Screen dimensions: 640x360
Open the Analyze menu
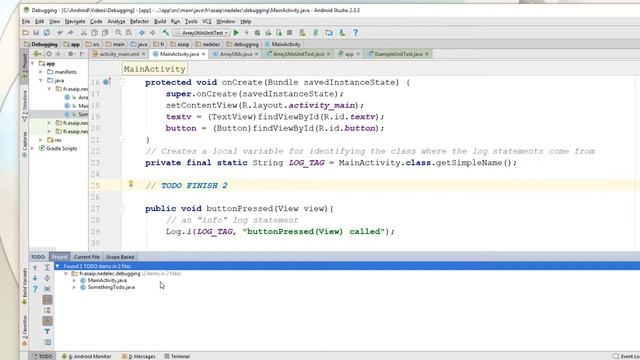tap(116, 21)
